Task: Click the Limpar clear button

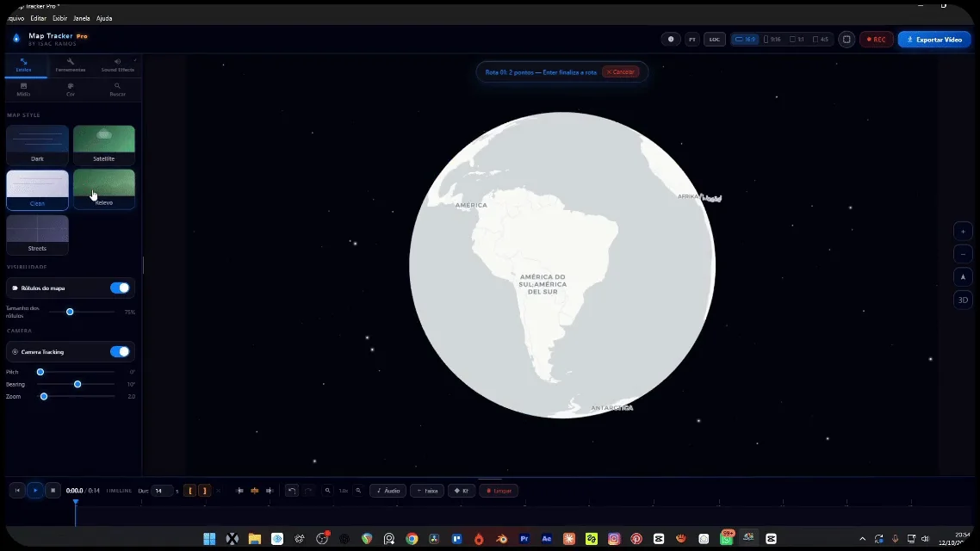Action: pos(499,491)
